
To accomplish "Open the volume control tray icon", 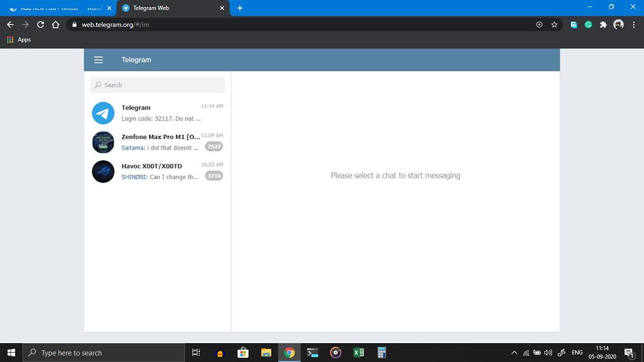I will click(x=549, y=353).
